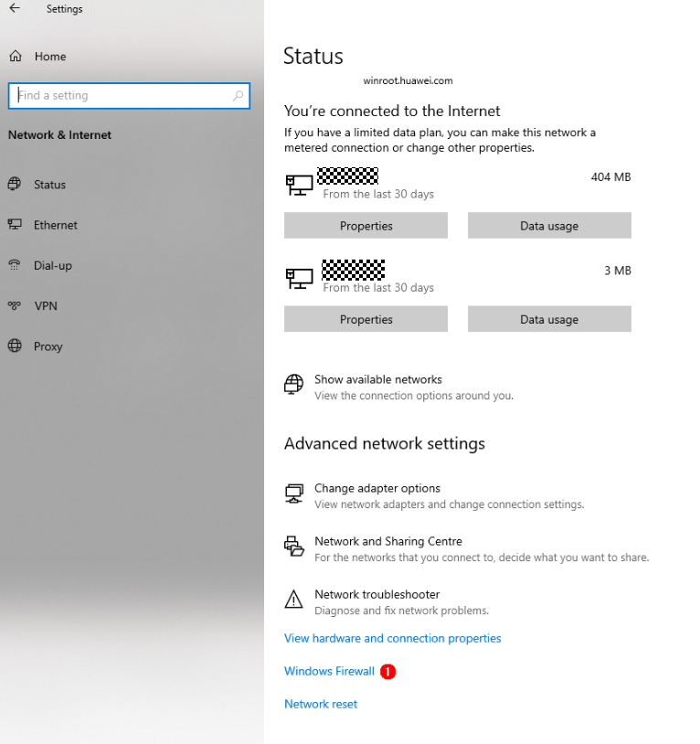The width and height of the screenshot is (700, 744).
Task: Click the Network reset link
Action: pos(321,704)
